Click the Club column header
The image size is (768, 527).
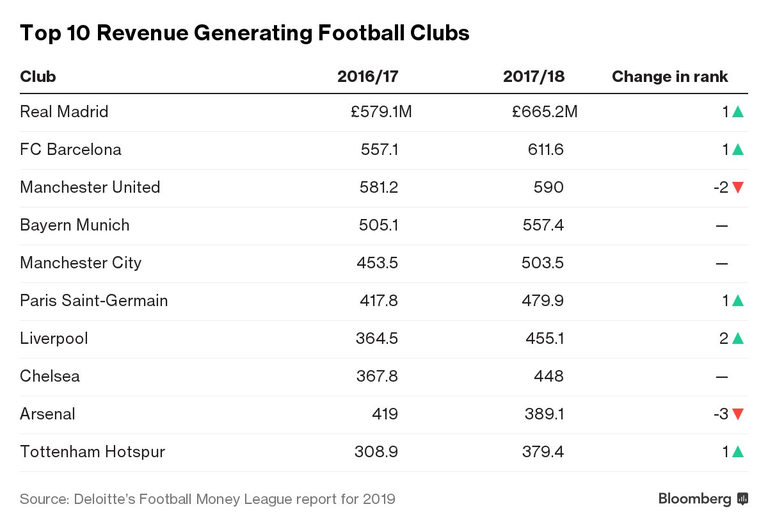(x=38, y=76)
